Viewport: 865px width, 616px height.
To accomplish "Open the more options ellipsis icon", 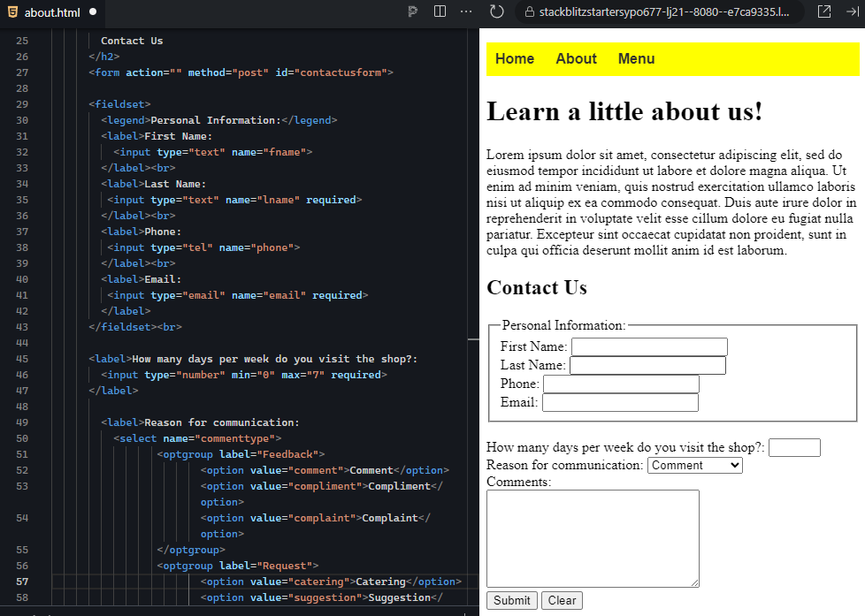I will pos(465,11).
